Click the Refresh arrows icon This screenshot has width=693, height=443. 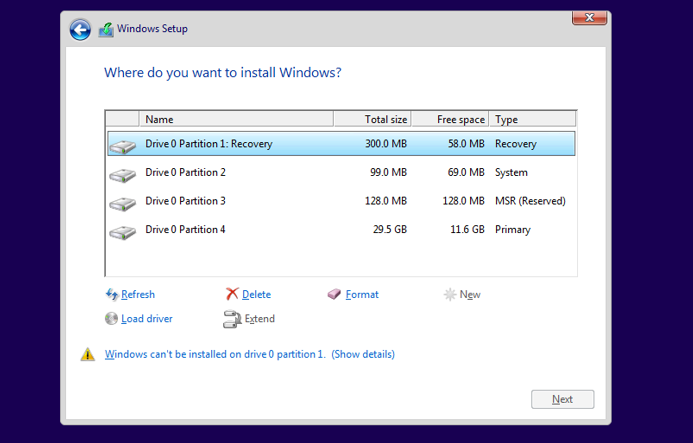(x=112, y=294)
